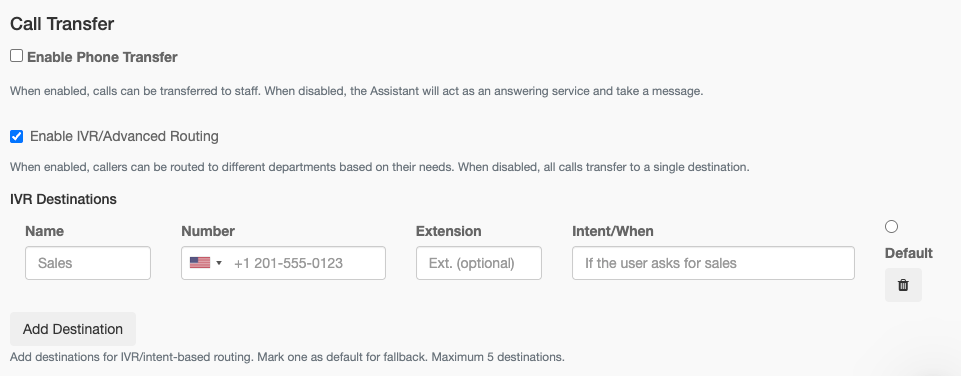Click the Number column label
Screen dimensions: 961x376
208,231
